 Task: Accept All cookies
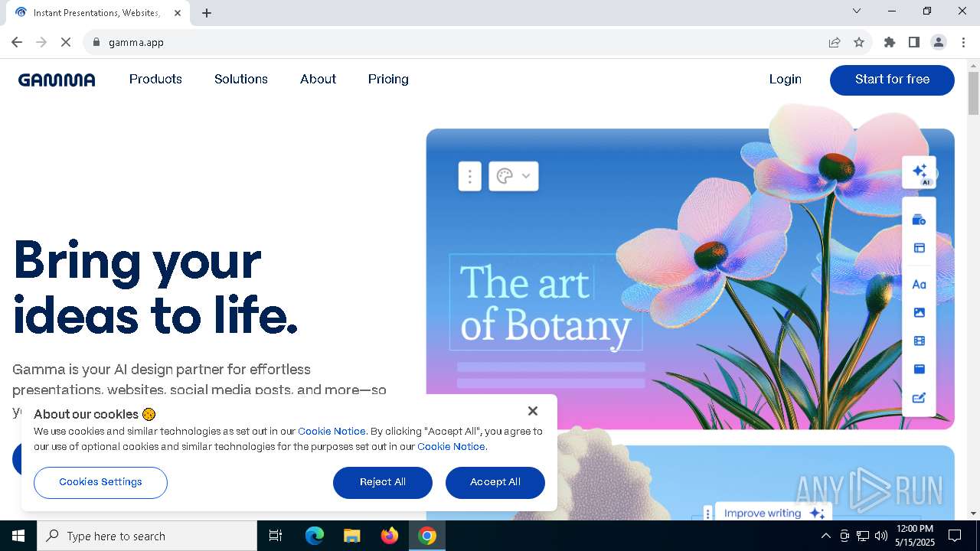tap(495, 482)
